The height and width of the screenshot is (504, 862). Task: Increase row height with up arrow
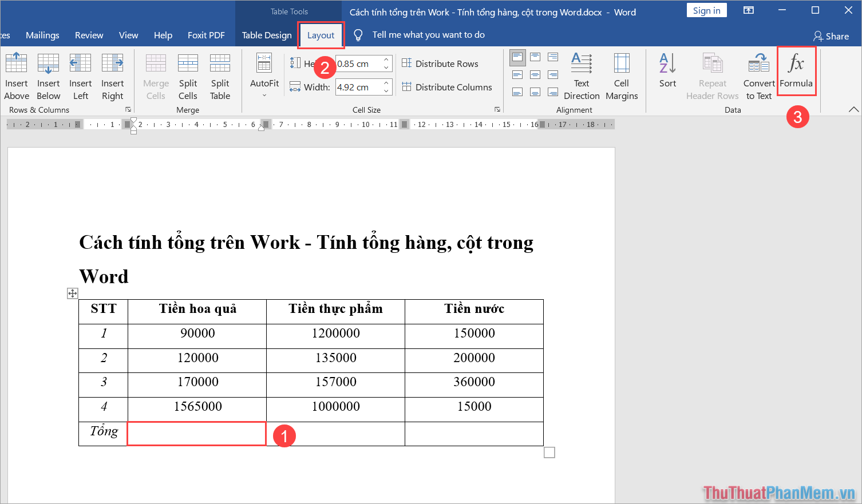pos(386,59)
